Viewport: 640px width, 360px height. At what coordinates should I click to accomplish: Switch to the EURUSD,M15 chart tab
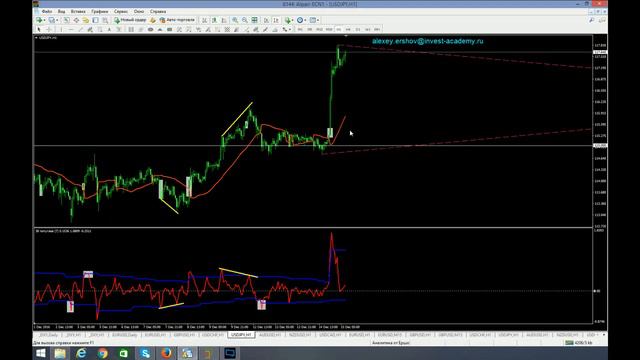tap(390, 335)
